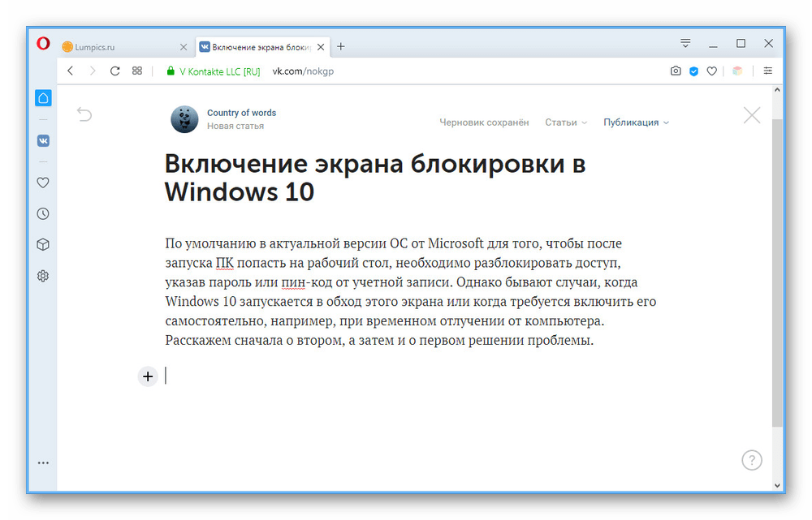View V Kontakte LLC security certificate badge
Image resolution: width=812 pixels, height=520 pixels.
coord(213,71)
